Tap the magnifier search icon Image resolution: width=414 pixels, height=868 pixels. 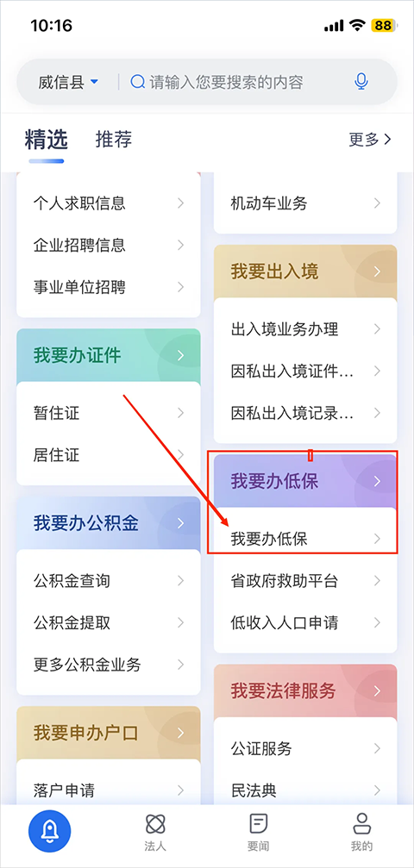pos(137,82)
